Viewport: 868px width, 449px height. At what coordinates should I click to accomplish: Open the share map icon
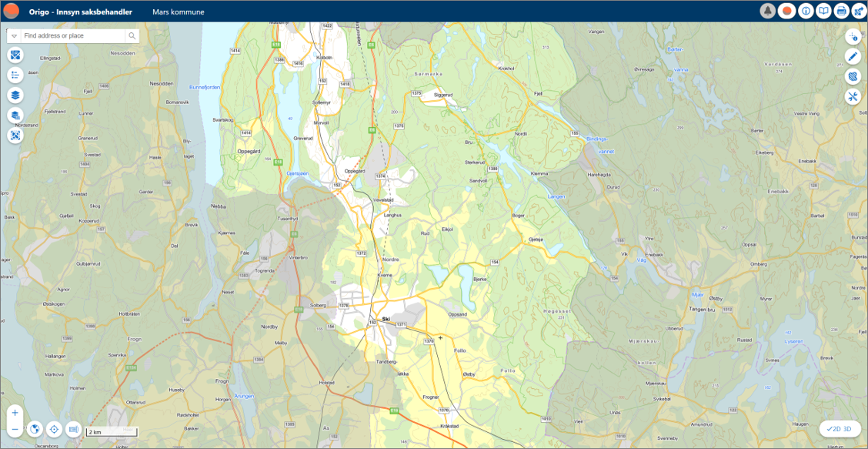pyautogui.click(x=859, y=11)
